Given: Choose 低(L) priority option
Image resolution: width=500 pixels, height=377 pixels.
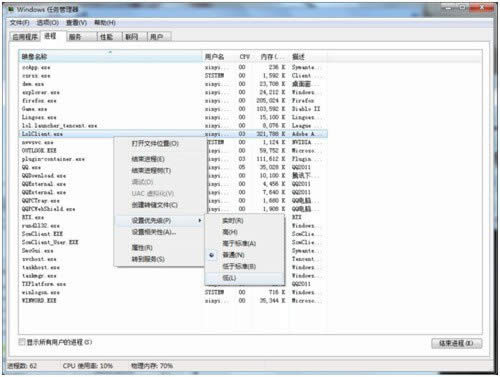Looking at the screenshot, I should tap(229, 278).
